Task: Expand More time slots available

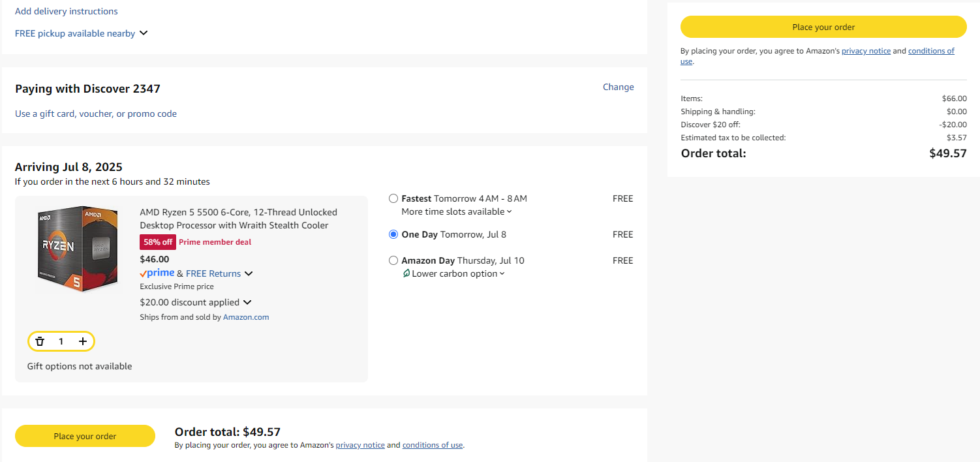Action: 457,211
